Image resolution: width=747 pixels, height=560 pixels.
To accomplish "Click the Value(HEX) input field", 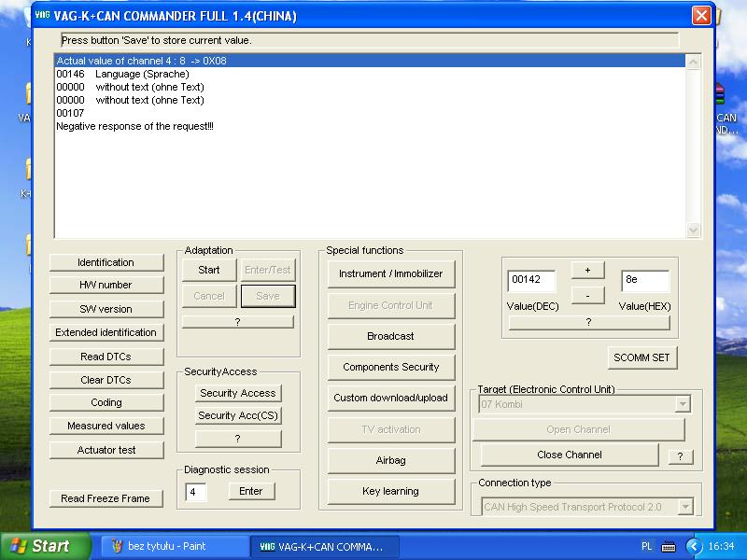I will pos(645,281).
